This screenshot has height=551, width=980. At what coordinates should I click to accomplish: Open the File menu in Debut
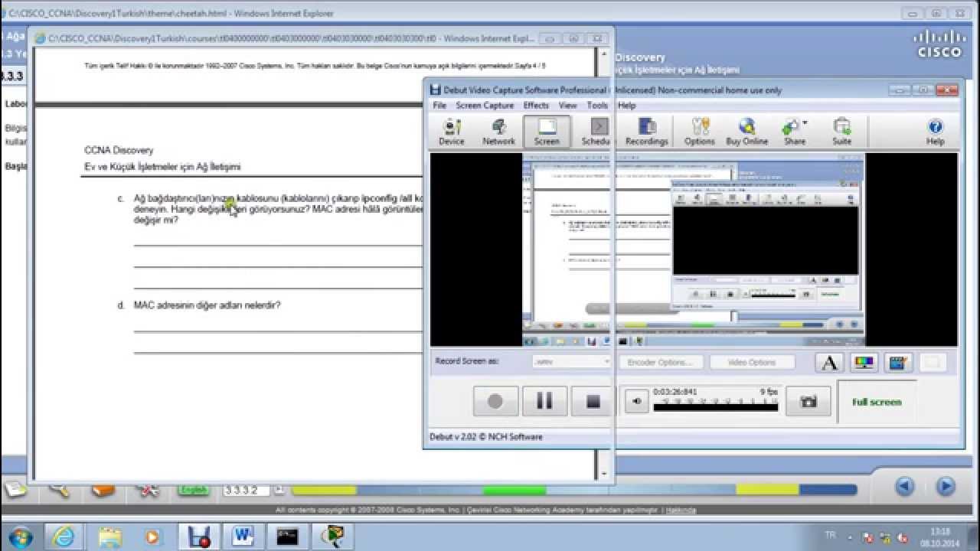[x=439, y=106]
